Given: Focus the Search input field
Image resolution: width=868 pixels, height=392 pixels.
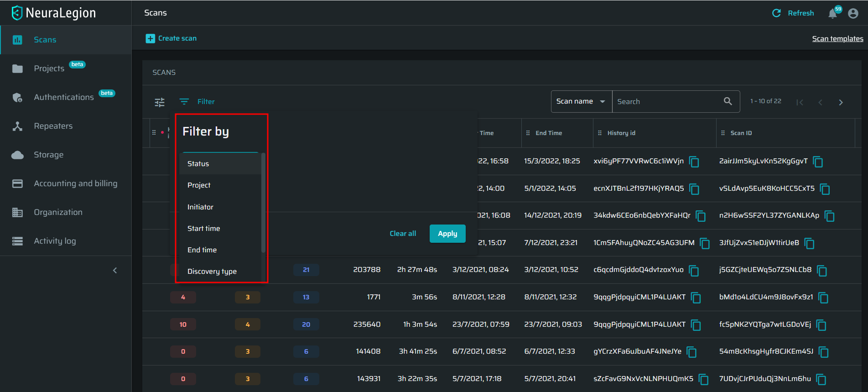Looking at the screenshot, I should point(667,101).
